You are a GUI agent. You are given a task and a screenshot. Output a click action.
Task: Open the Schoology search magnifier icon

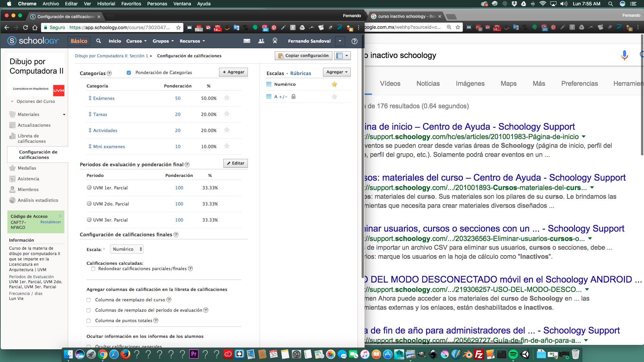[99, 41]
